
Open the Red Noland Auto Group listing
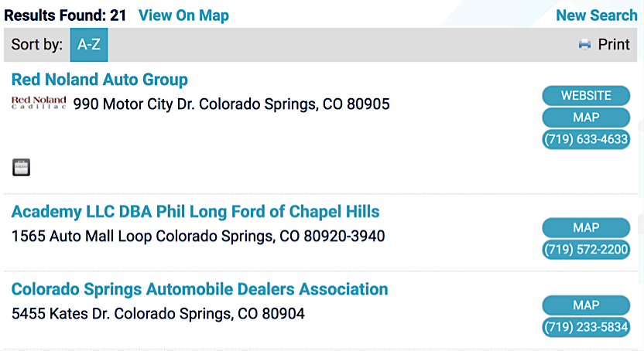100,80
